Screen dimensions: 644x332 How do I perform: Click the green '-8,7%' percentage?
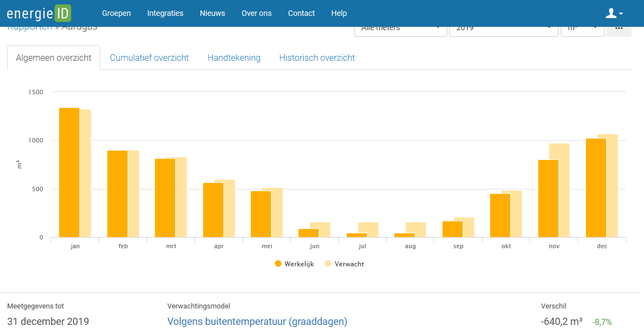pyautogui.click(x=602, y=322)
